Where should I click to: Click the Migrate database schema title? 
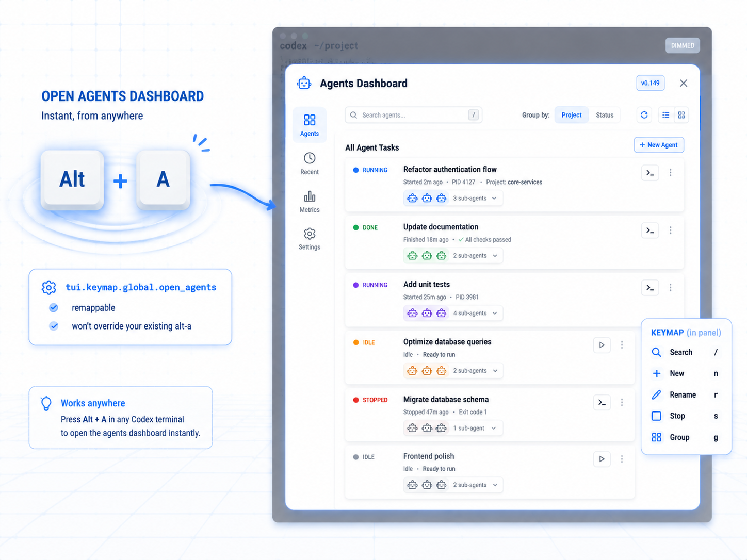[446, 400]
